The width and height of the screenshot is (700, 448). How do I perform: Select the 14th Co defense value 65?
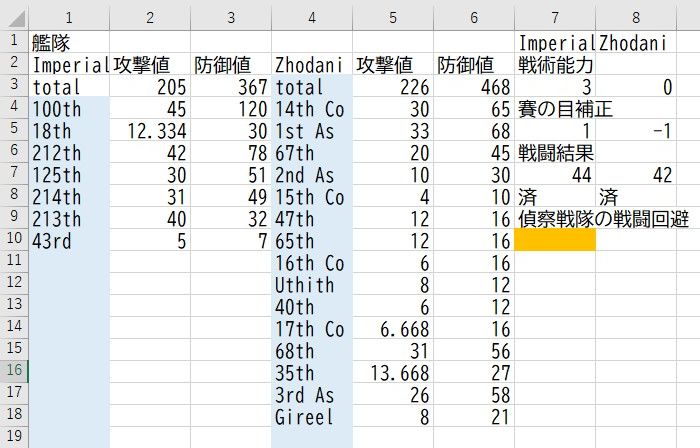(474, 108)
